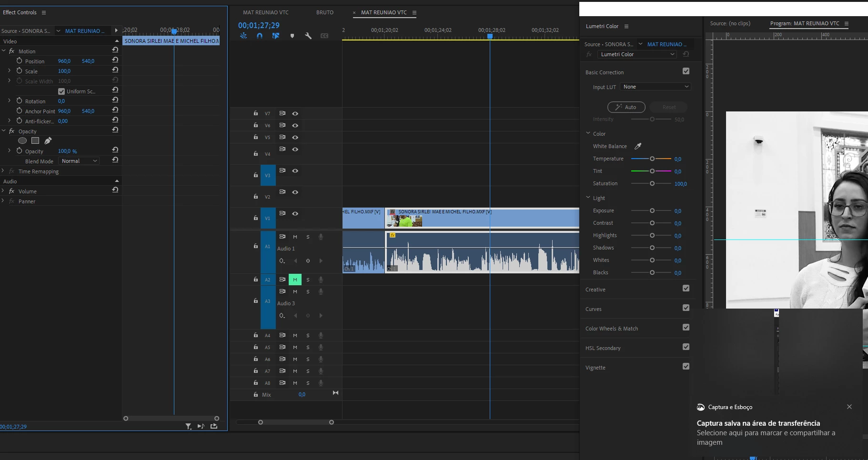Toggle Linked Selection in timeline toolbar
The image size is (868, 460).
[276, 36]
